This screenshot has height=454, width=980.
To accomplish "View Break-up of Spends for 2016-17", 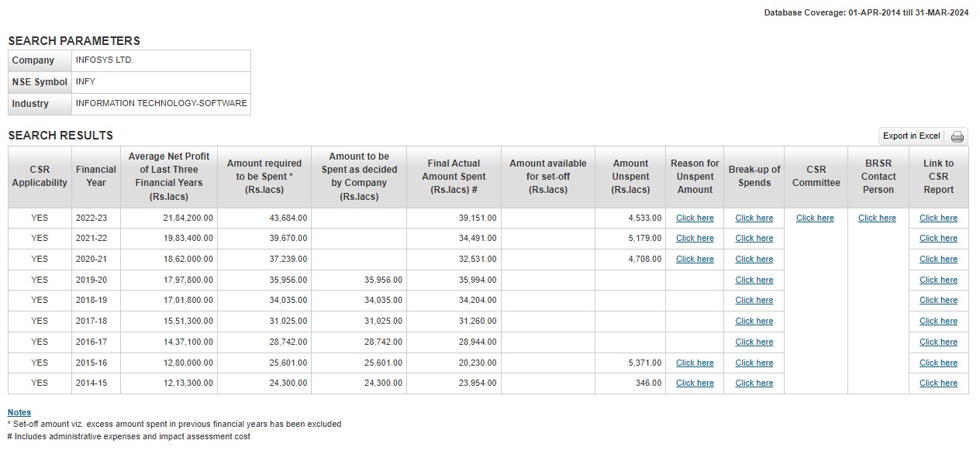I will [x=754, y=342].
